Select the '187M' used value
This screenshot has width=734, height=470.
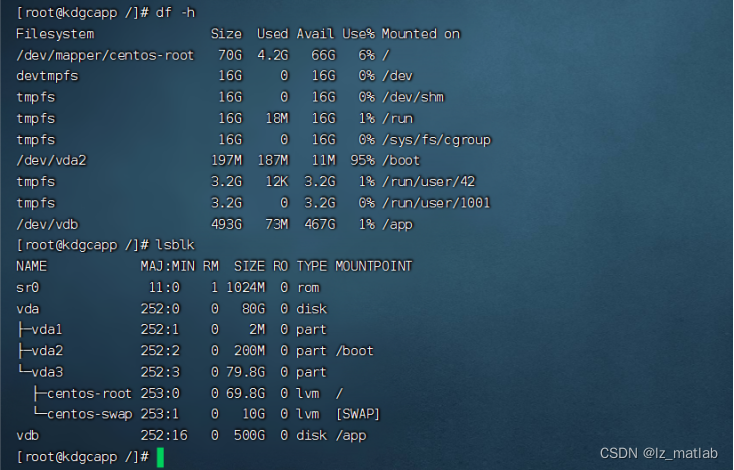[273, 161]
